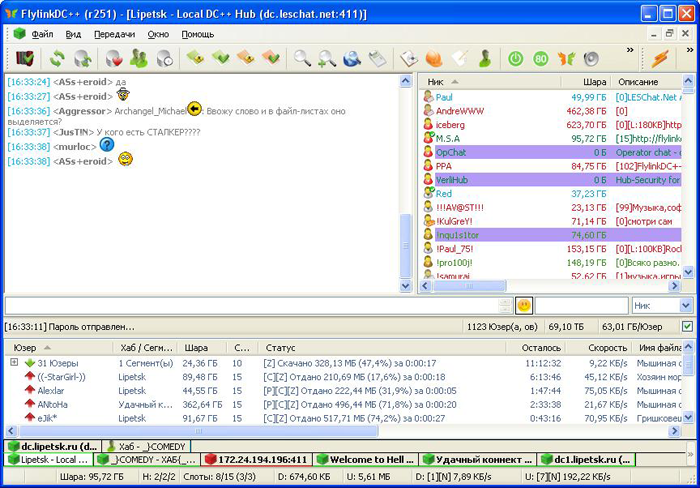Open the yellow smiley emoticon picker

pyautogui.click(x=524, y=306)
